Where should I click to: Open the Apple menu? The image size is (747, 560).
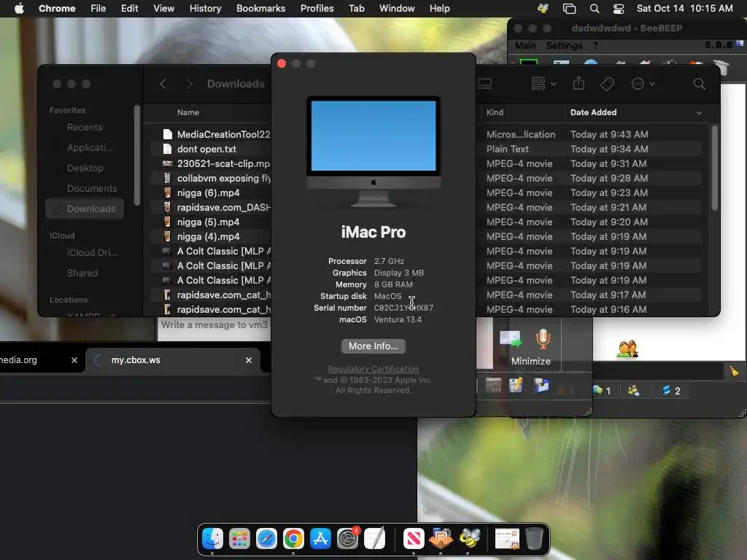tap(19, 9)
